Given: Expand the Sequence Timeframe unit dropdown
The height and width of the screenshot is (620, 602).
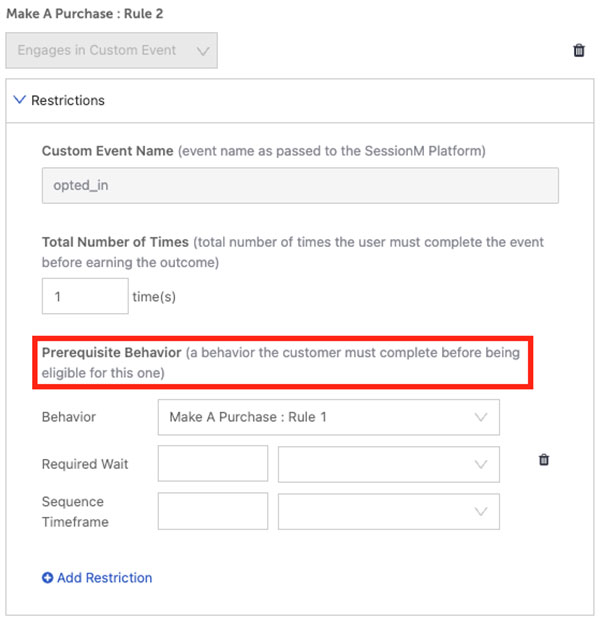Looking at the screenshot, I should click(388, 511).
